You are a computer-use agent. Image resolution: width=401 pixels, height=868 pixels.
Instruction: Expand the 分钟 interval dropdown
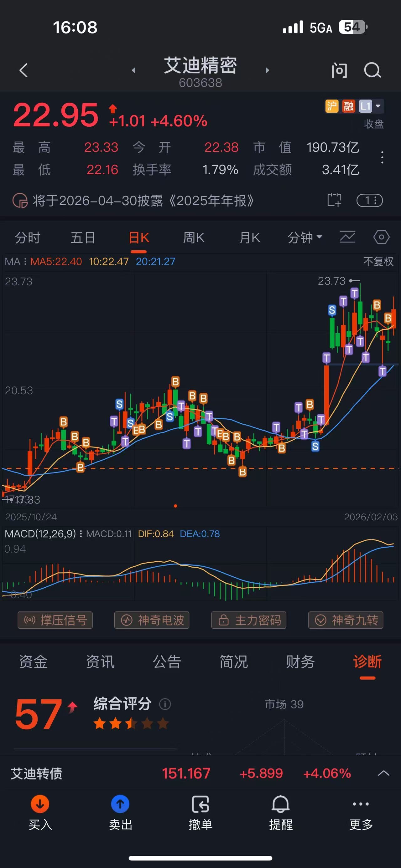coord(305,238)
